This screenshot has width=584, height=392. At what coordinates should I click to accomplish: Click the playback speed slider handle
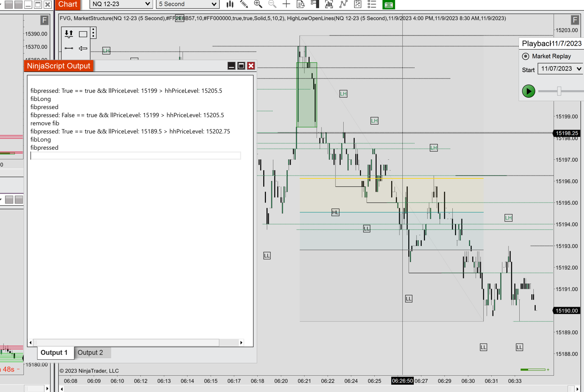[x=559, y=91]
